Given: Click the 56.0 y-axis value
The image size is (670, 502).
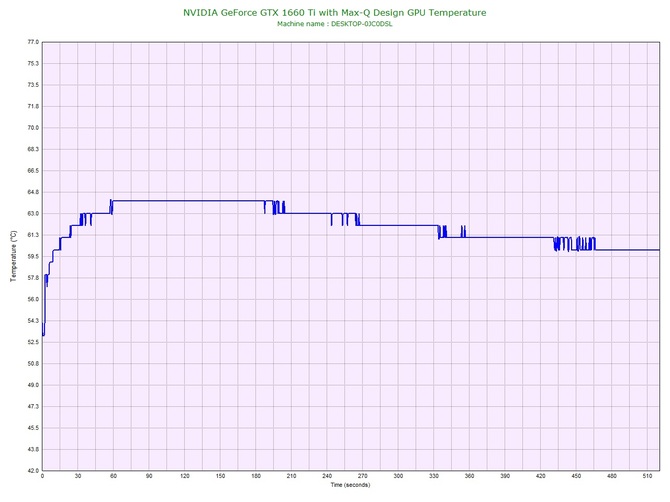Looking at the screenshot, I should tap(33, 299).
